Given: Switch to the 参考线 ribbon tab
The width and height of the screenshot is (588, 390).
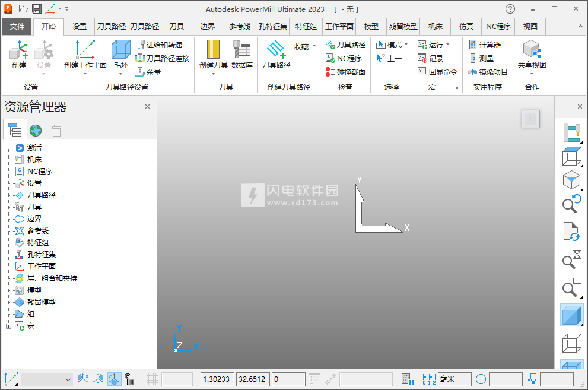Looking at the screenshot, I should [240, 26].
